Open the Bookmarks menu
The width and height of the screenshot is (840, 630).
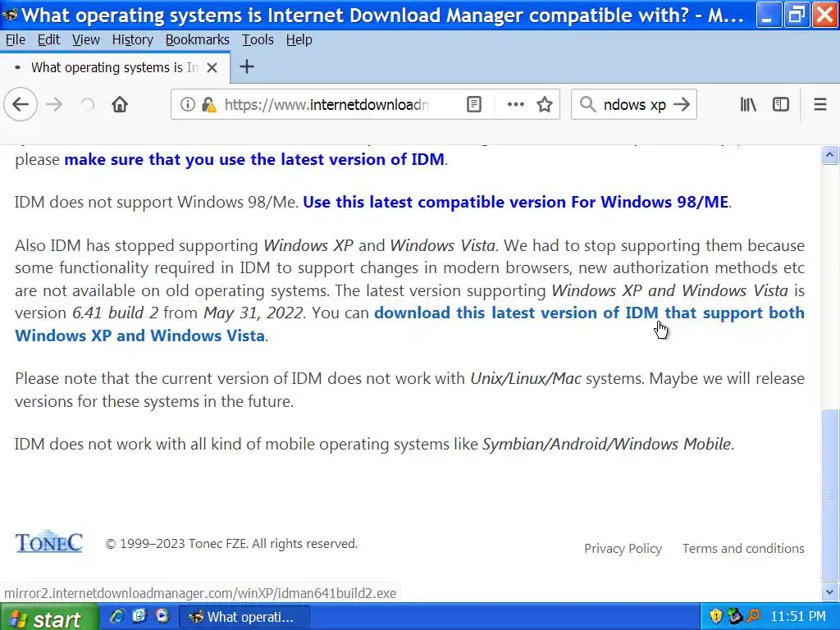pos(197,39)
